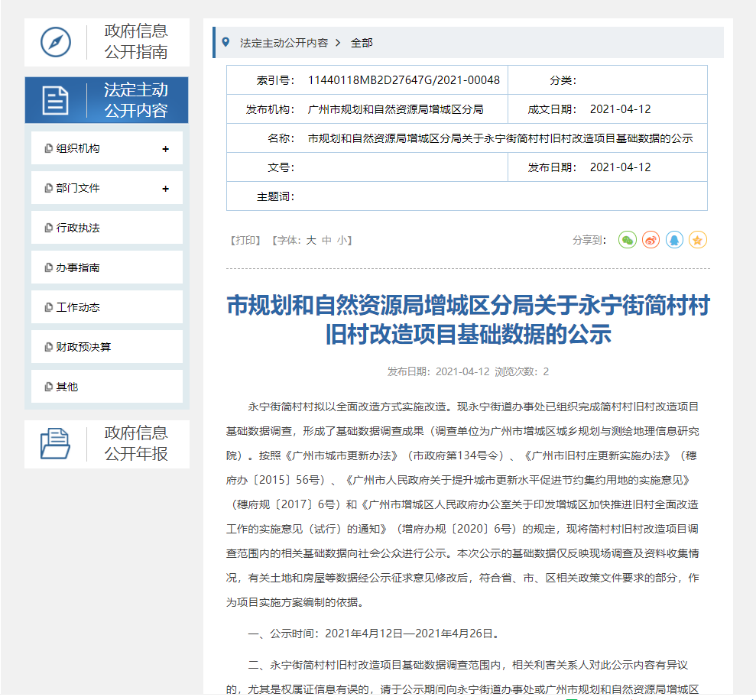This screenshot has width=756, height=700.
Task: Share article to Qzone star icon
Action: click(x=697, y=240)
